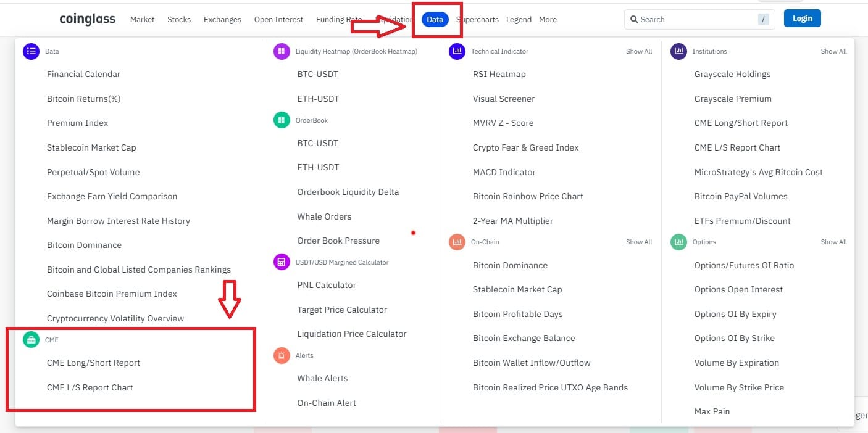Open Exchange Earn Yield Comparison

click(x=112, y=196)
